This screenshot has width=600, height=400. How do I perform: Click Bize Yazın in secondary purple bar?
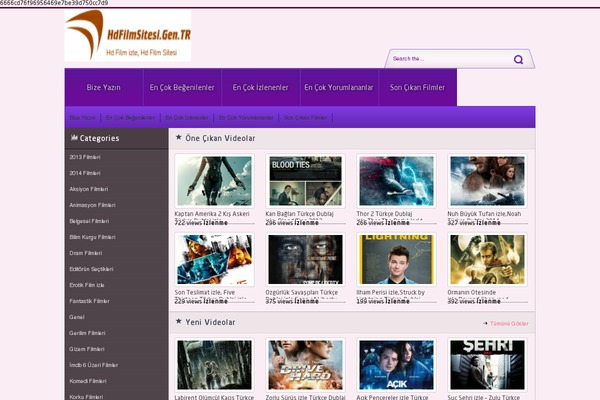point(82,118)
